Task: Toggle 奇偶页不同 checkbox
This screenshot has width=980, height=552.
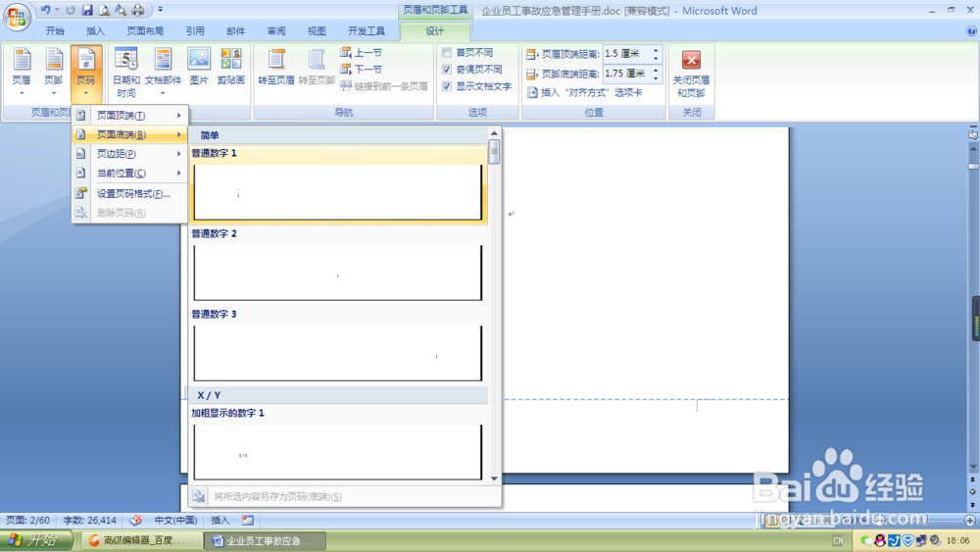Action: 446,70
